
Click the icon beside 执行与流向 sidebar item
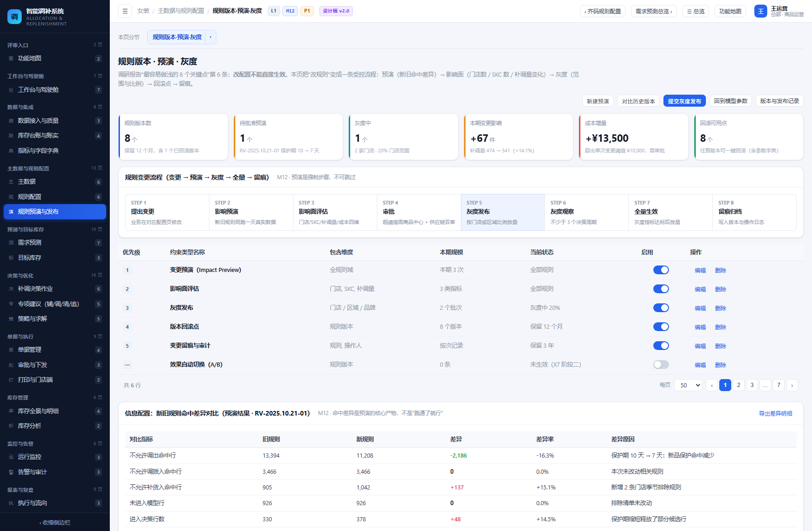point(11,503)
